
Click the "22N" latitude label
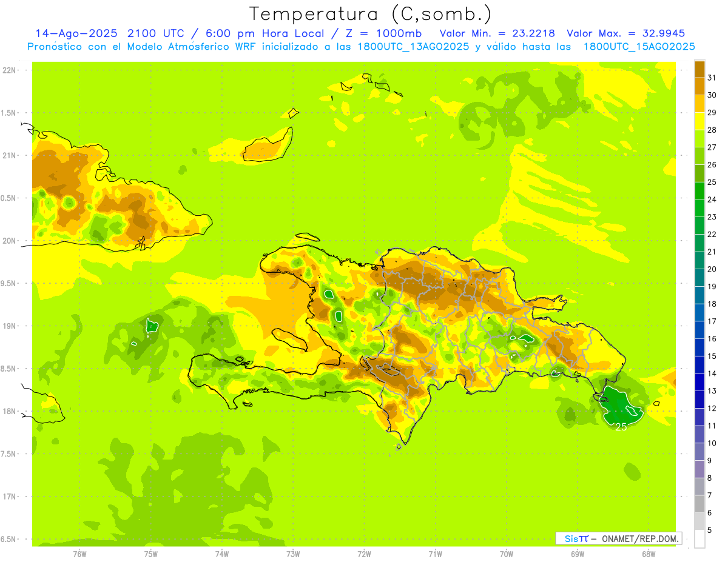10,70
